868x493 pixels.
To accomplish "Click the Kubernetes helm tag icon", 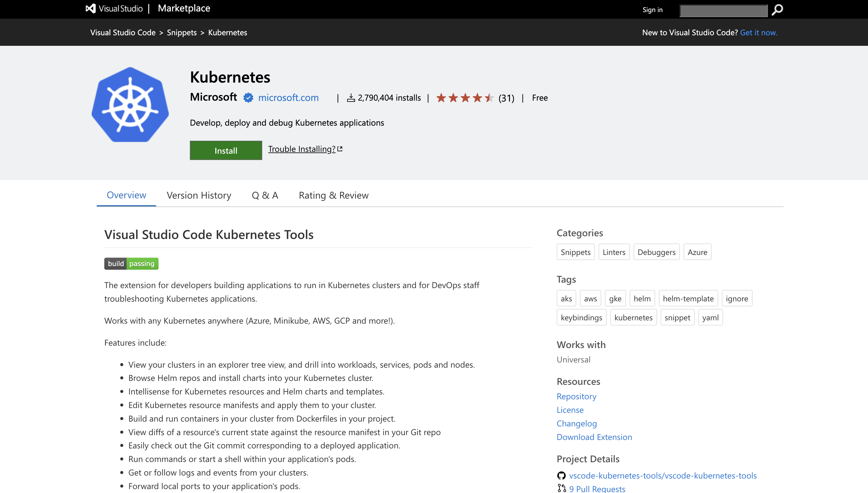I will click(x=641, y=298).
